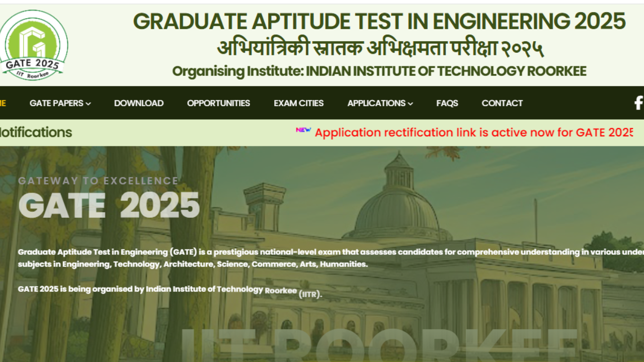Click the Organising Institute IIT Roorkee text
This screenshot has height=362, width=644.
[x=380, y=71]
